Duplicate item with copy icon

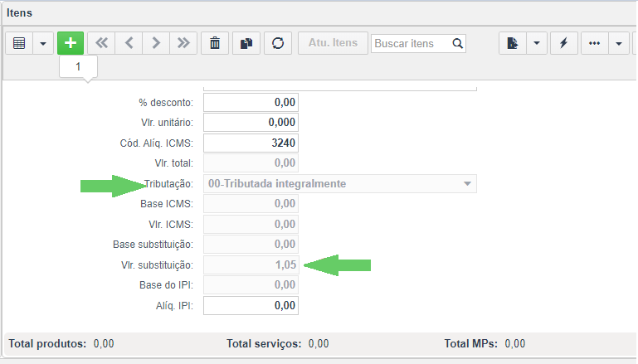pos(246,43)
